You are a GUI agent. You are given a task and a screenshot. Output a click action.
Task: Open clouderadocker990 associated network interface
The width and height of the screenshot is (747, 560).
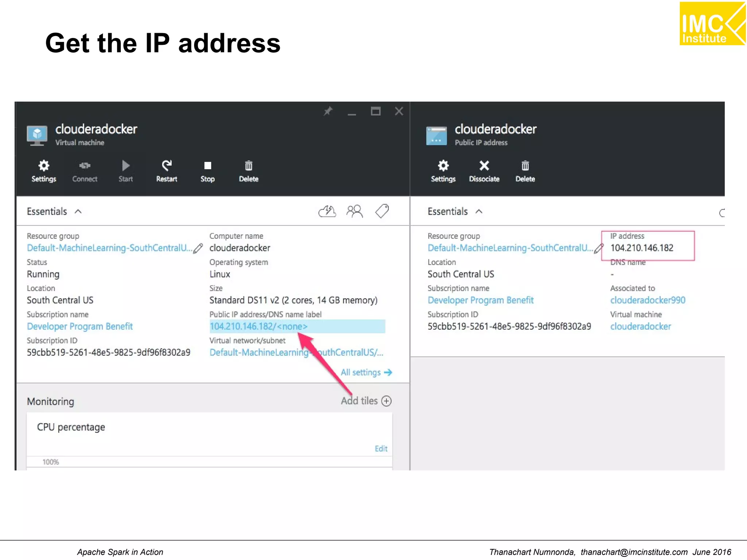pyautogui.click(x=648, y=300)
